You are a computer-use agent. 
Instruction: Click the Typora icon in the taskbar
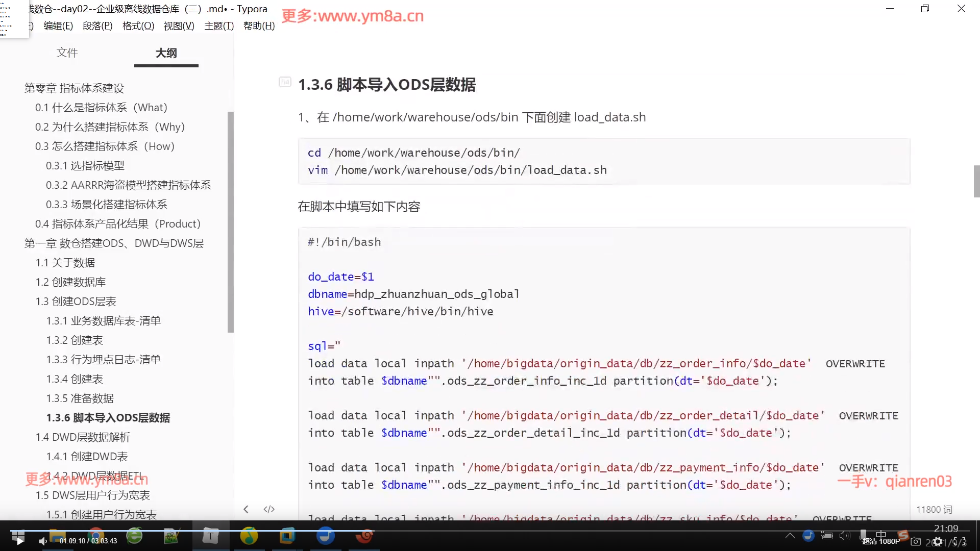click(210, 536)
